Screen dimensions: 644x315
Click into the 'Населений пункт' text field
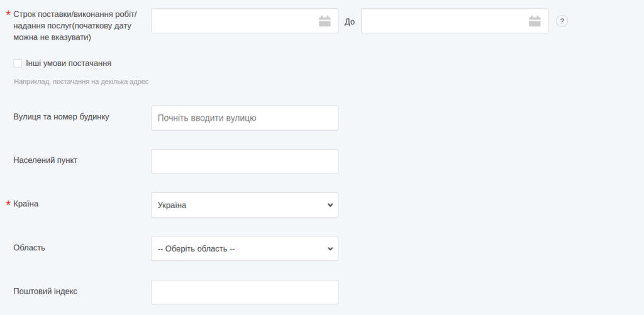tap(244, 162)
